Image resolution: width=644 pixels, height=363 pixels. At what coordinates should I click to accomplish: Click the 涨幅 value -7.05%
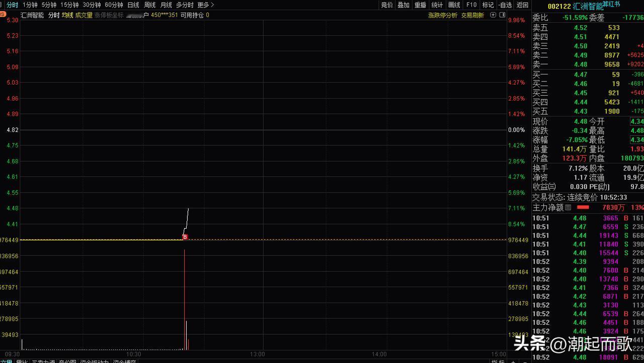click(x=576, y=140)
